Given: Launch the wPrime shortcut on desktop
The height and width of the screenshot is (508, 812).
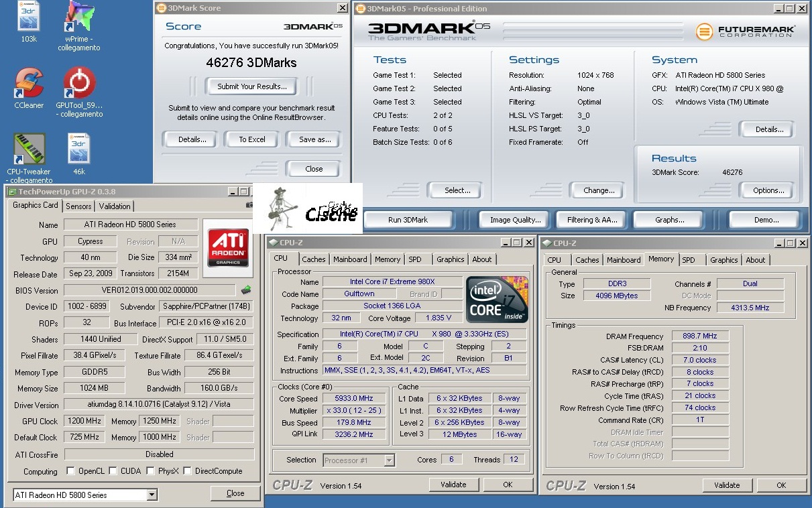Looking at the screenshot, I should 78,16.
